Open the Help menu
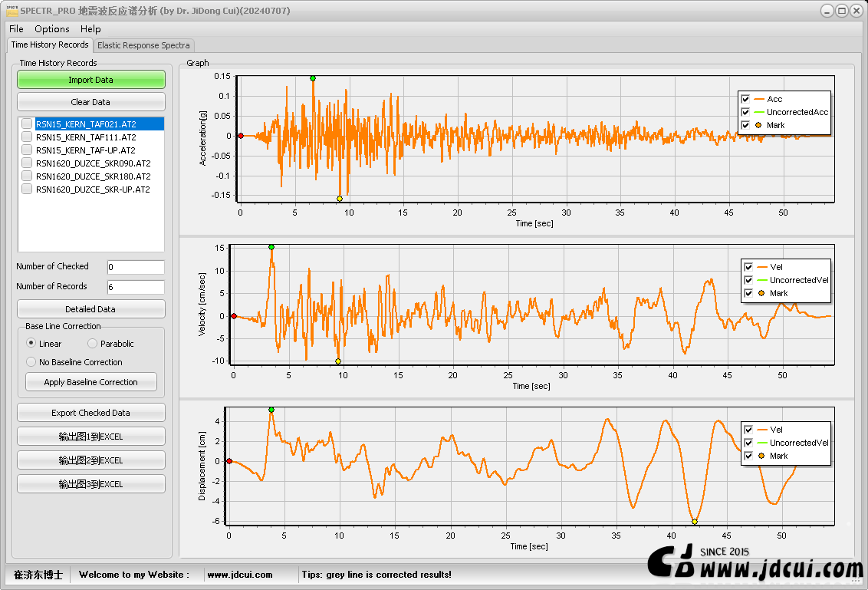Image resolution: width=868 pixels, height=590 pixels. click(90, 29)
